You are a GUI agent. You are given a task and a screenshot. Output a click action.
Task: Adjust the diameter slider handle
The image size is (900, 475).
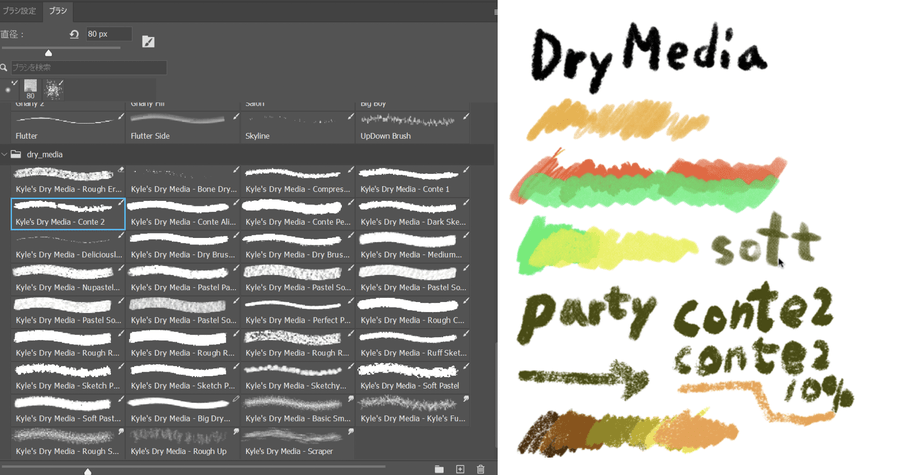coord(49,53)
